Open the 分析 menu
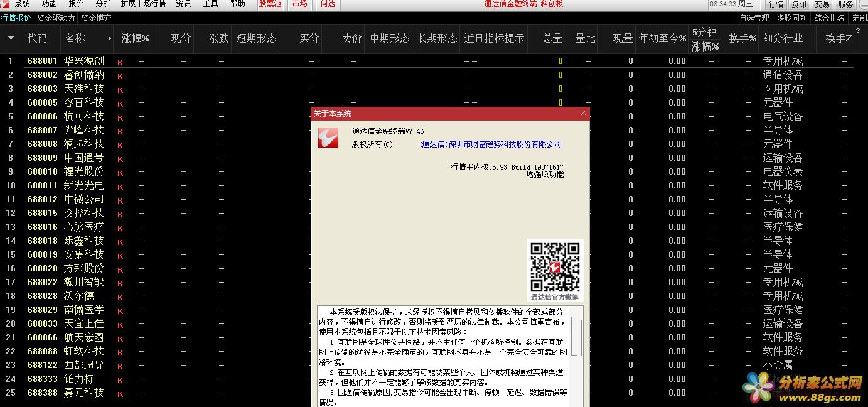The width and height of the screenshot is (868, 407). click(x=104, y=4)
